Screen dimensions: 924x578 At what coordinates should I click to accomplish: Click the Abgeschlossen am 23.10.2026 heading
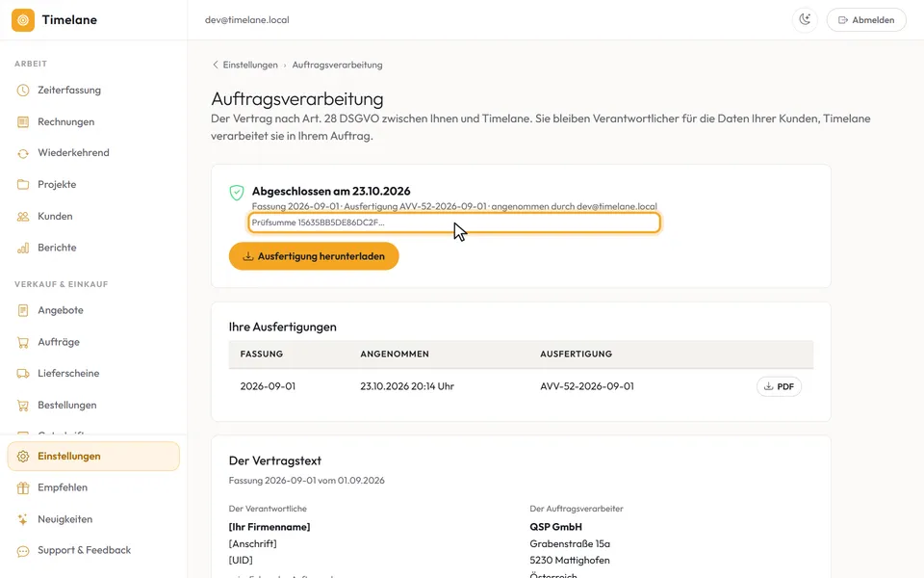coord(331,191)
